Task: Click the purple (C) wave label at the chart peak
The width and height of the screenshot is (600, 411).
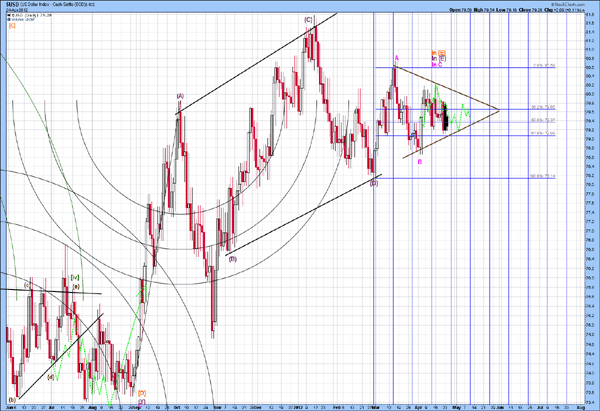Action: click(308, 20)
